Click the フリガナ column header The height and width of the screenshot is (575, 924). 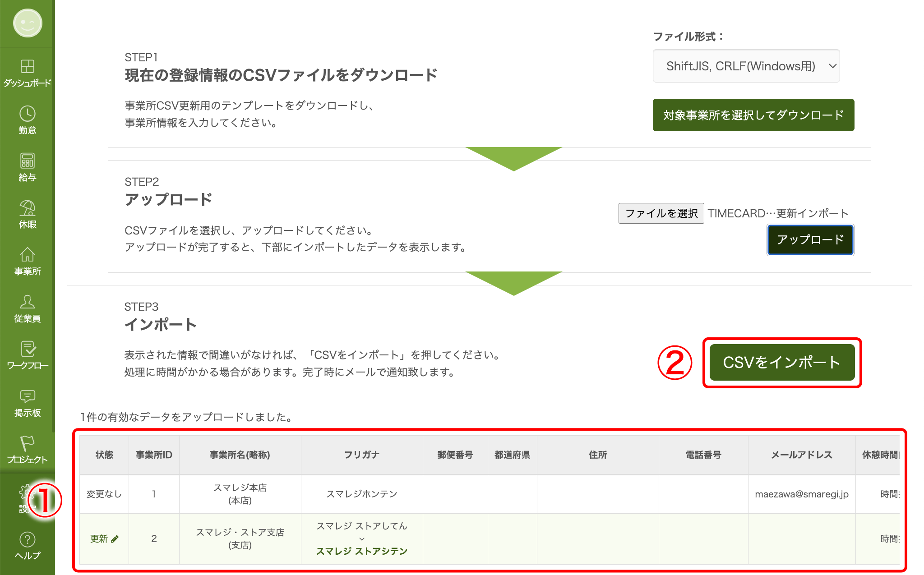[362, 455]
